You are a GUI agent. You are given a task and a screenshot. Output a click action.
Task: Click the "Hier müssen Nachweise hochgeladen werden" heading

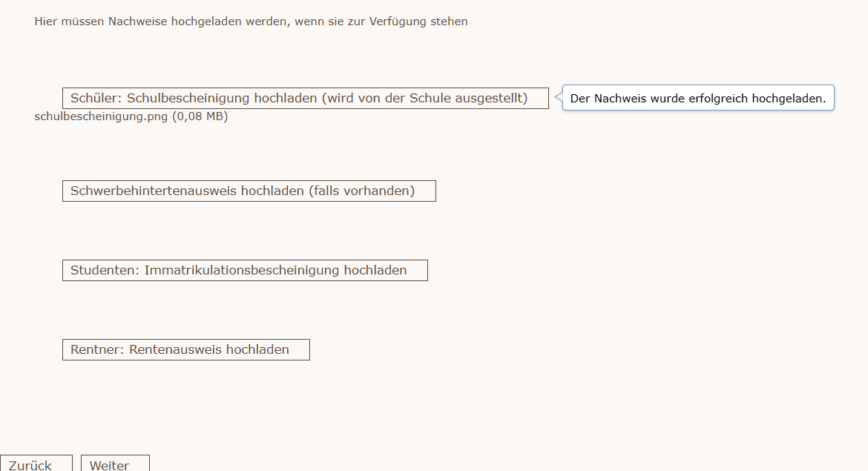click(x=251, y=22)
